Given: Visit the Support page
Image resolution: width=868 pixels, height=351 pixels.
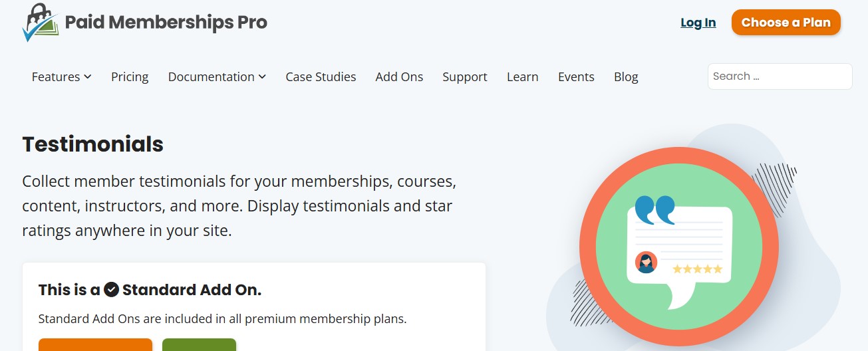Looking at the screenshot, I should 465,77.
